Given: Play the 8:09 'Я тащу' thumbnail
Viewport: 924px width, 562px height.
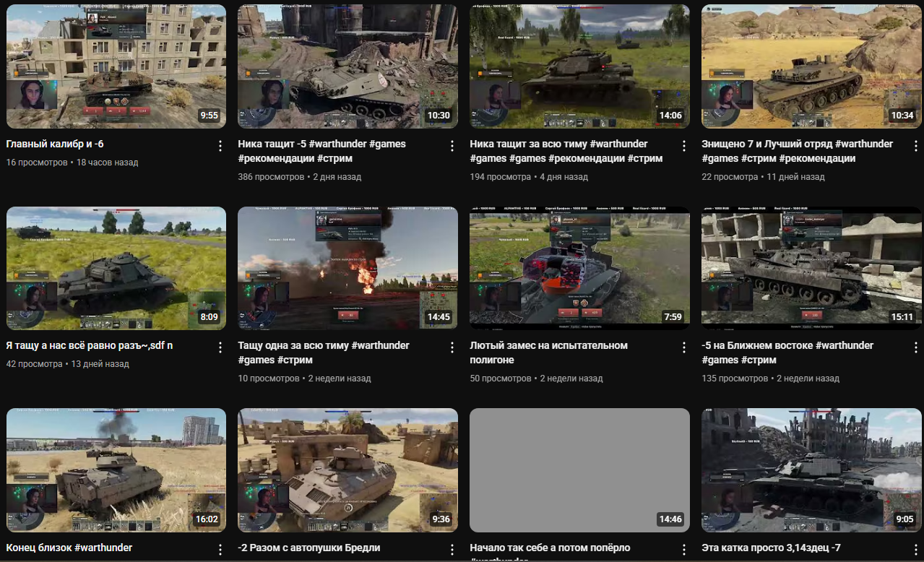Looking at the screenshot, I should click(116, 268).
